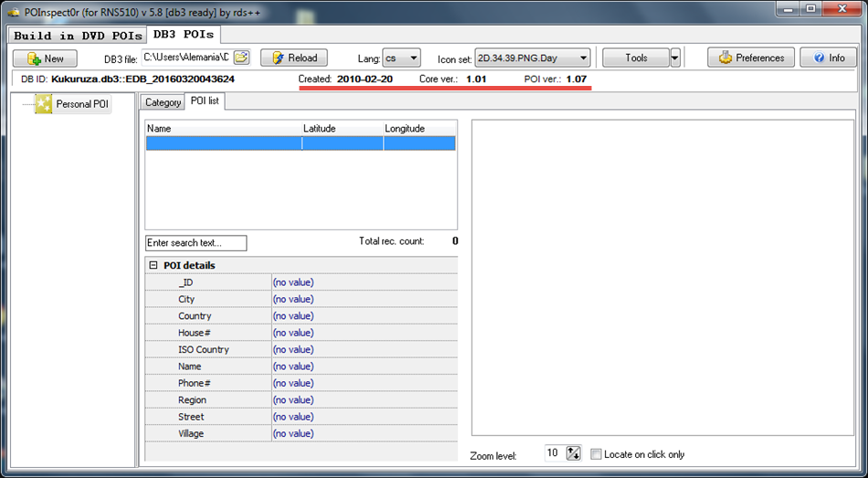Expand the Icon set combo box
Viewport: 868px width, 478px height.
pyautogui.click(x=532, y=58)
